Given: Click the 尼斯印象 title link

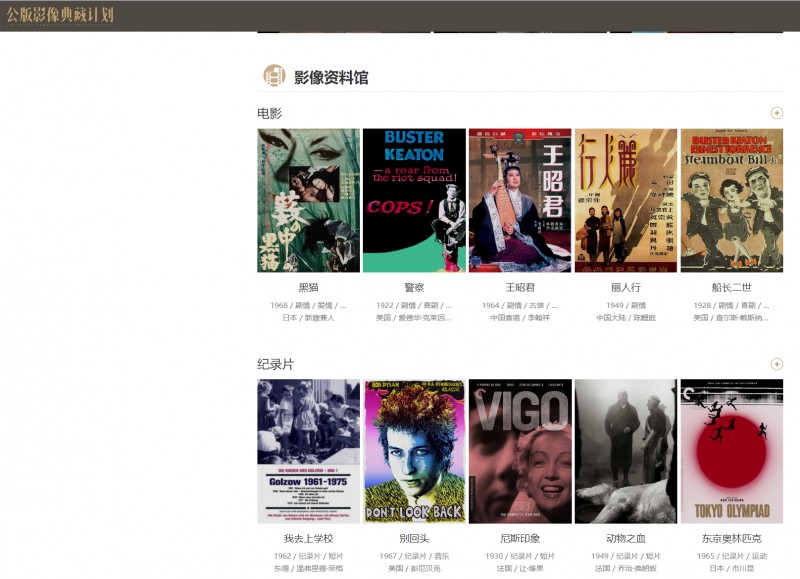Looking at the screenshot, I should click(520, 538).
